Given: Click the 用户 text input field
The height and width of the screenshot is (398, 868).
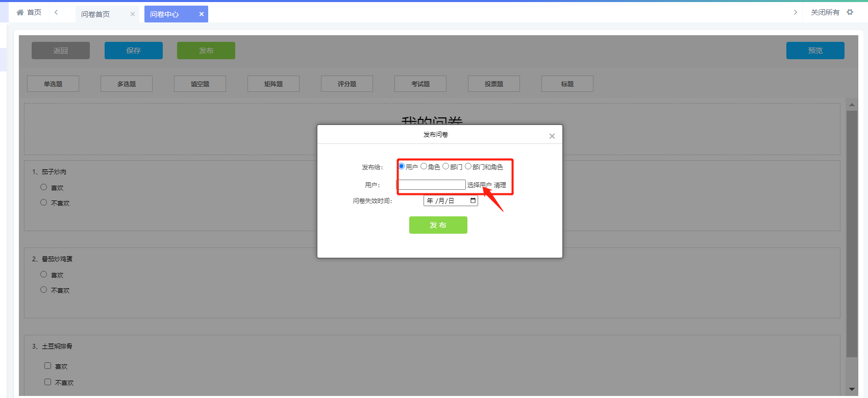Looking at the screenshot, I should click(x=431, y=185).
